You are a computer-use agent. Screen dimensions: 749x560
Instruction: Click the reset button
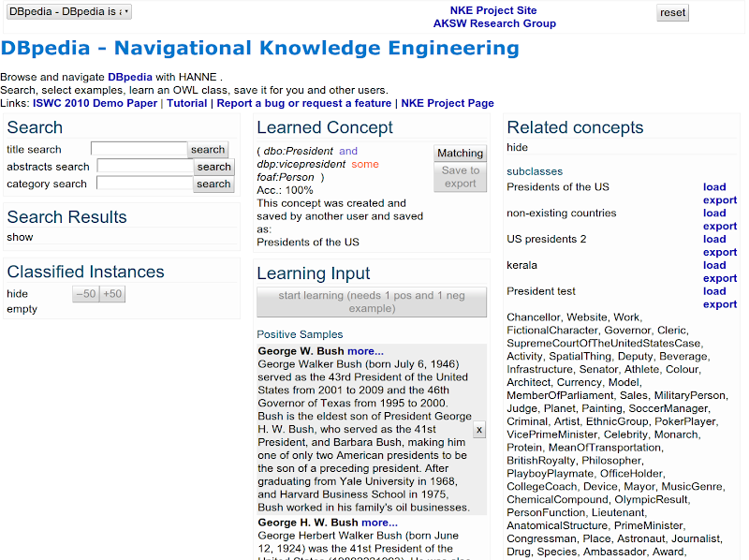[672, 13]
